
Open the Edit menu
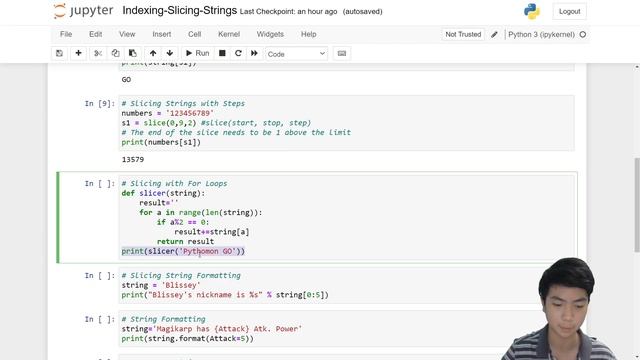96,34
